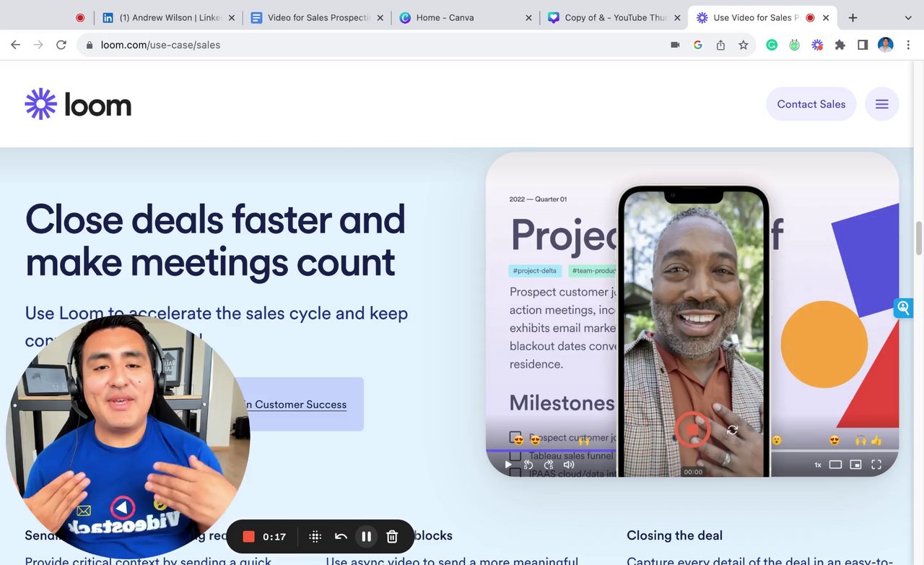This screenshot has height=565, width=924.
Task: Close the LinkedIn tab
Action: 232,17
